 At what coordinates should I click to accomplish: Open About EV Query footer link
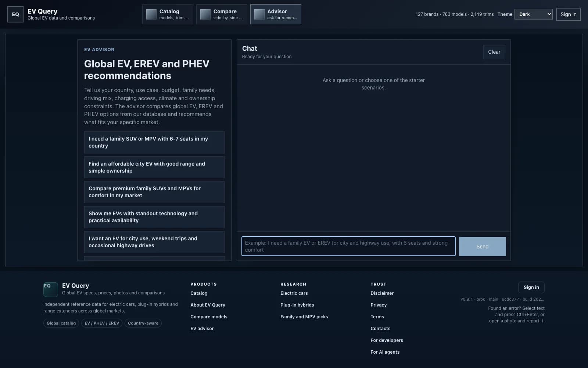click(x=208, y=305)
